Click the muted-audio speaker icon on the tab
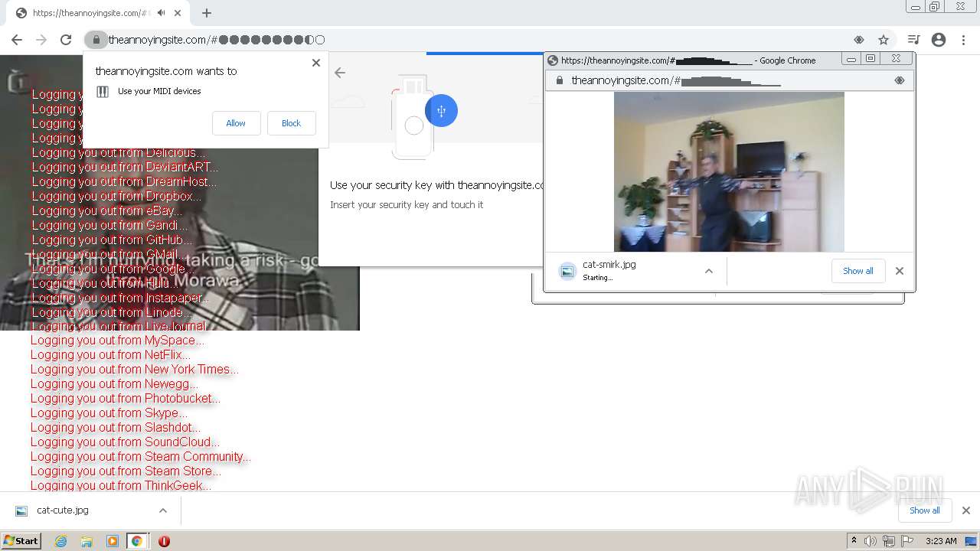980x551 pixels. tap(162, 13)
